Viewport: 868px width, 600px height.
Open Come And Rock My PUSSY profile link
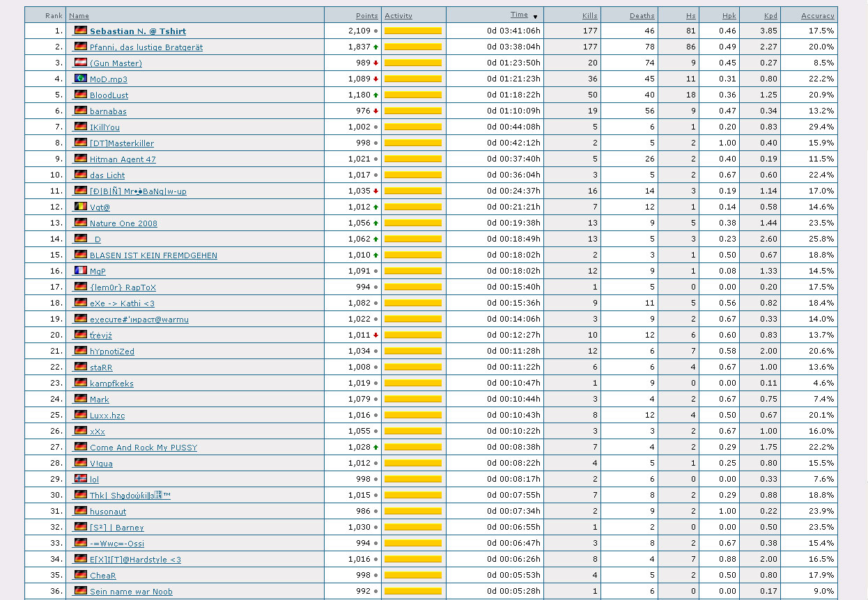coord(143,448)
